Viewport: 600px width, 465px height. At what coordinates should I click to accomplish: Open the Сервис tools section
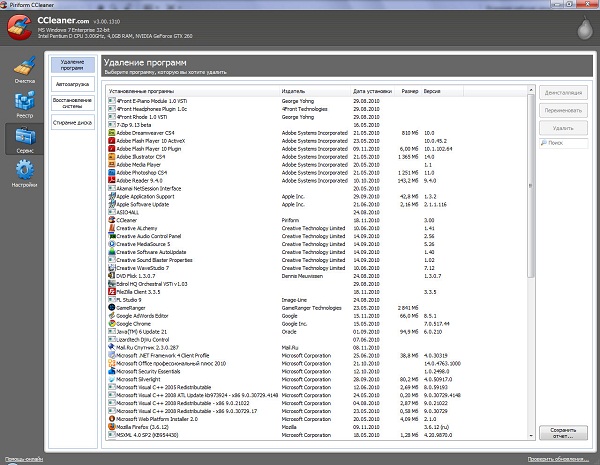coord(24,139)
